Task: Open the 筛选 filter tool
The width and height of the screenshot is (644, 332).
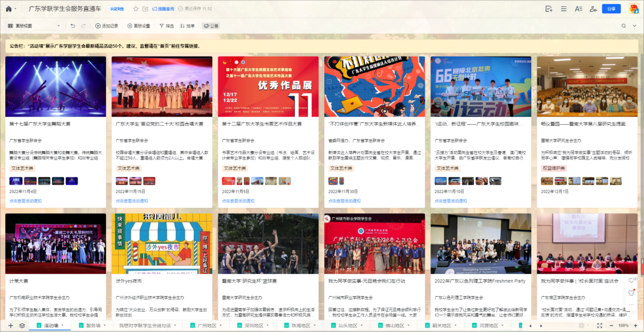Action: 167,26
